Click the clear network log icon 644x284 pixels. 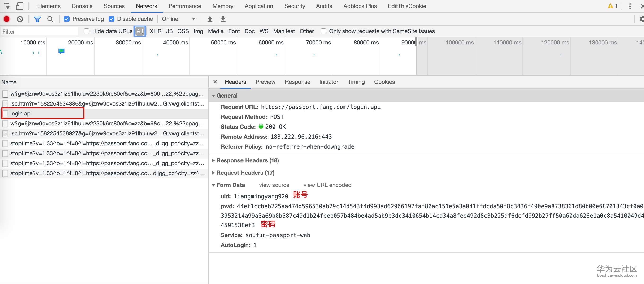click(20, 19)
